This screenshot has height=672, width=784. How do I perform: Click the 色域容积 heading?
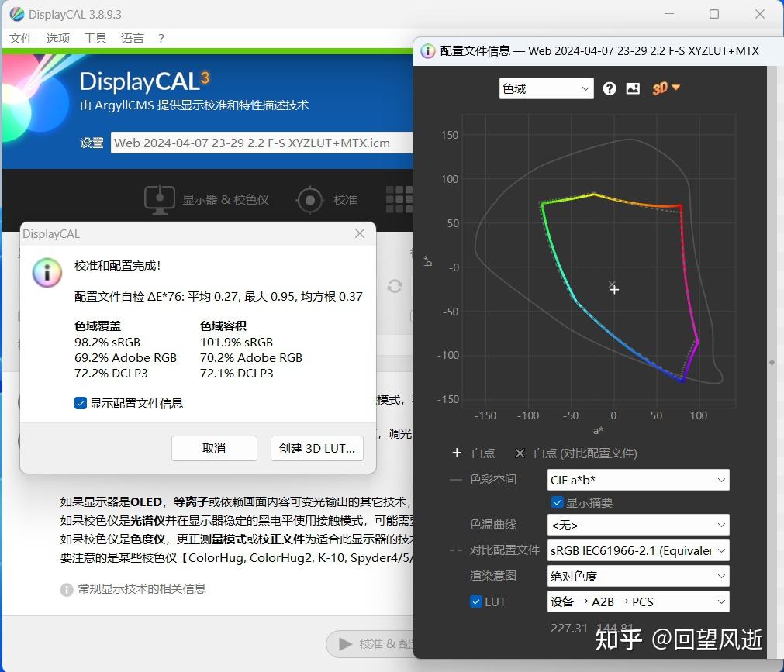tap(223, 326)
